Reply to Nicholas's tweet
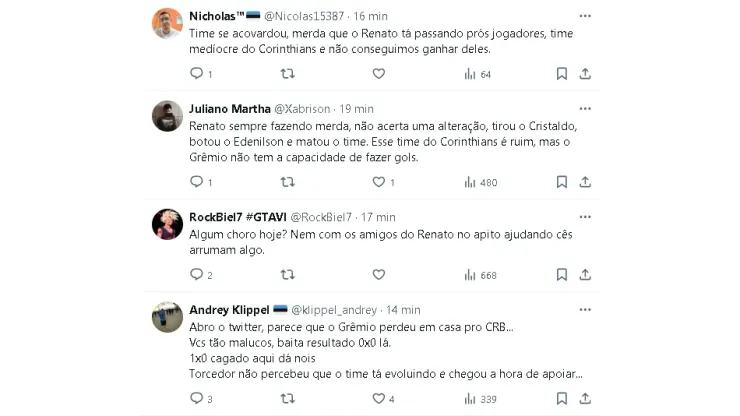The width and height of the screenshot is (740, 416). 196,74
